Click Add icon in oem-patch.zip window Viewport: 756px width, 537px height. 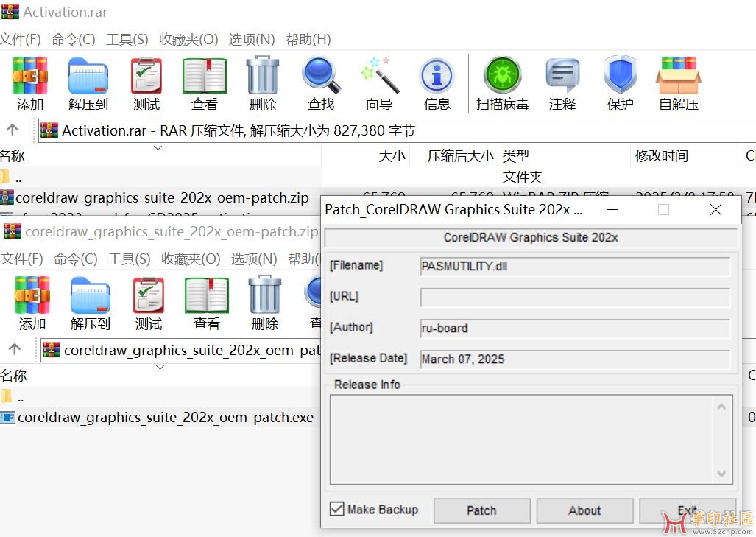click(x=32, y=295)
